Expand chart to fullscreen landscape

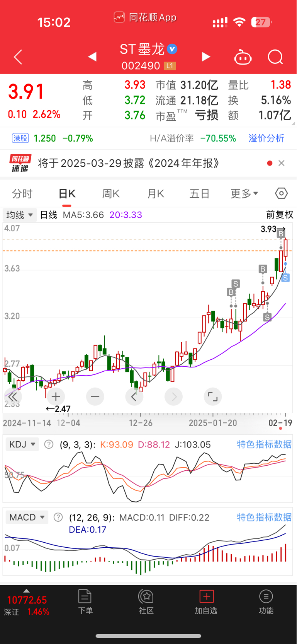pyautogui.click(x=212, y=397)
